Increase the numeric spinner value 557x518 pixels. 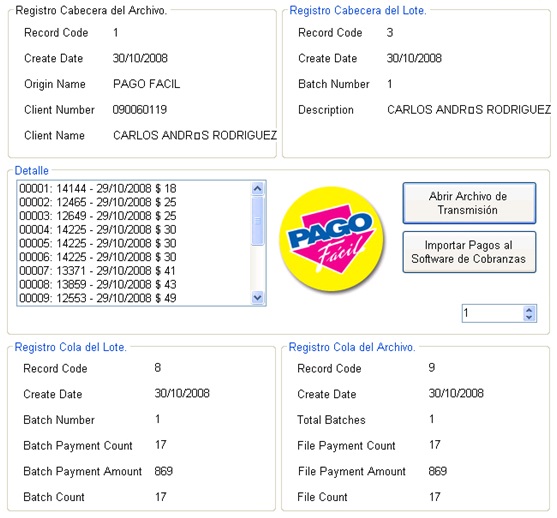point(529,310)
